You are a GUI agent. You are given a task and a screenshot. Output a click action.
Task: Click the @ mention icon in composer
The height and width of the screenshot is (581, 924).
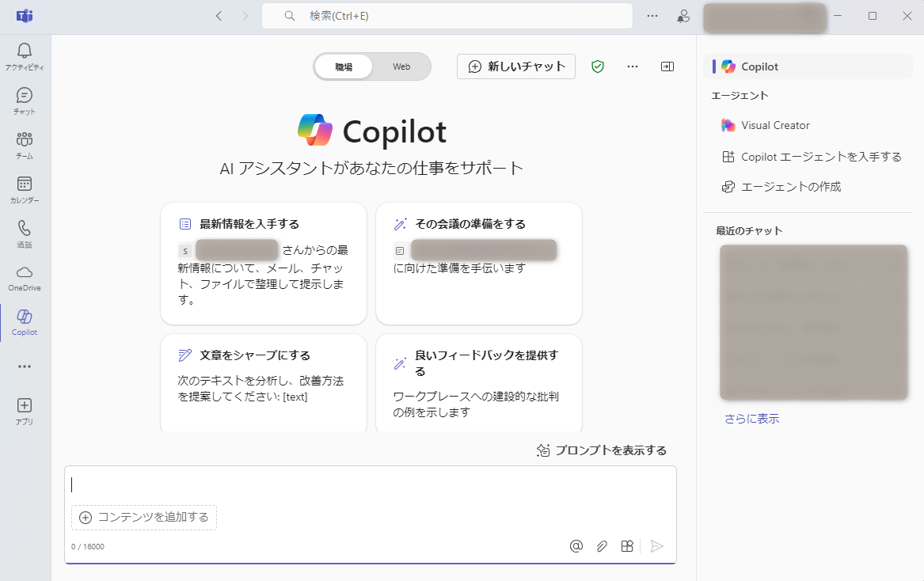click(576, 546)
